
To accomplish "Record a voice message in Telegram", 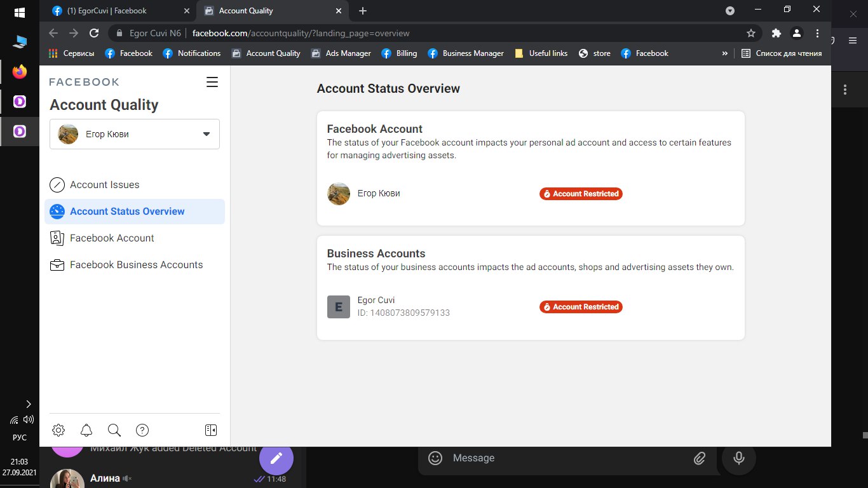I will (x=738, y=458).
